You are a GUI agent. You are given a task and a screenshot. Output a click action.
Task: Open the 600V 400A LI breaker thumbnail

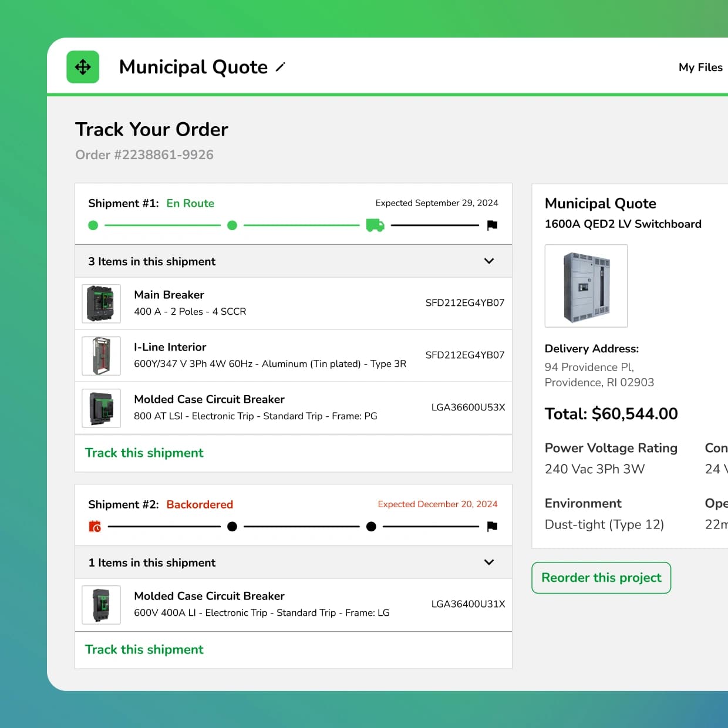(x=101, y=605)
